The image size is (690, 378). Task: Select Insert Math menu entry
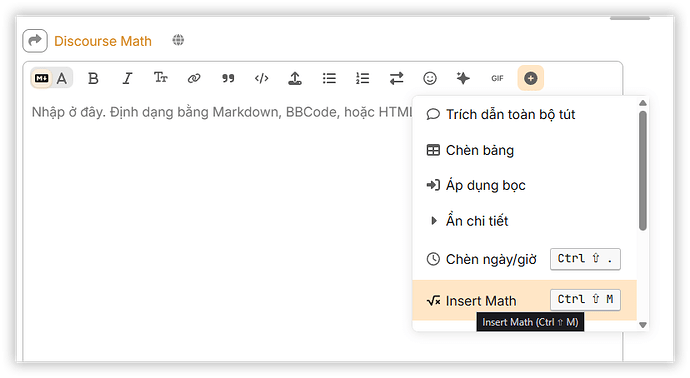525,301
